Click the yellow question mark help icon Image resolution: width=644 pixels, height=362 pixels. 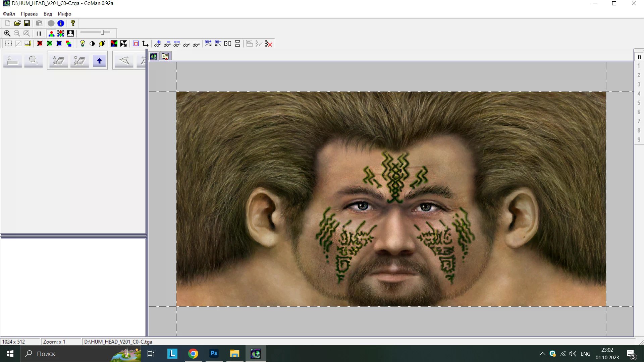click(73, 23)
